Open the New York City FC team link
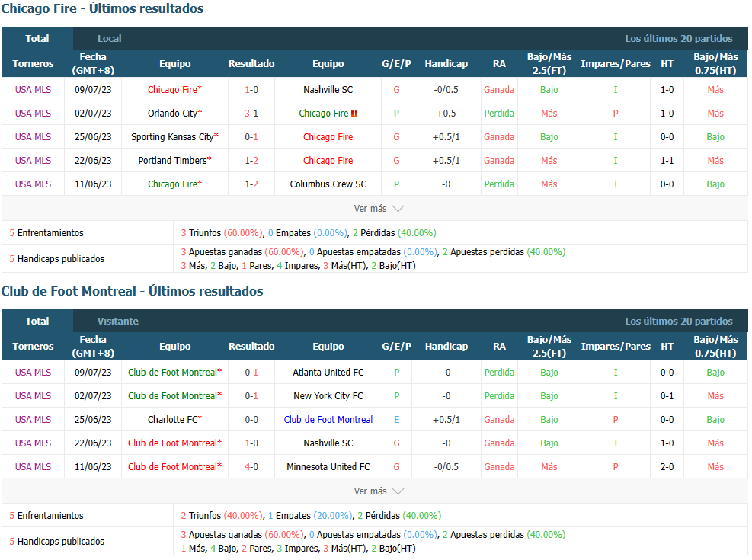This screenshot has height=560, width=752. pyautogui.click(x=328, y=396)
